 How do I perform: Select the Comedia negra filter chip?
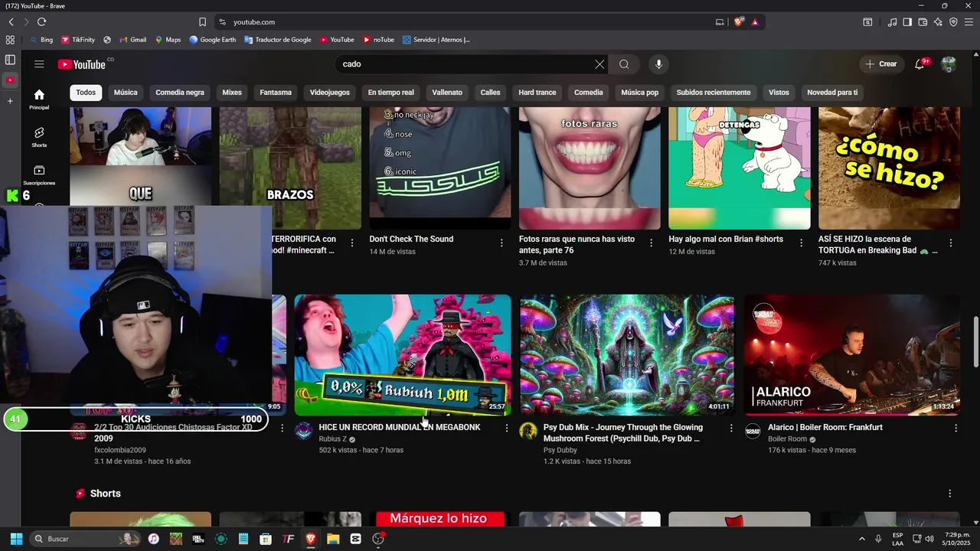(180, 93)
